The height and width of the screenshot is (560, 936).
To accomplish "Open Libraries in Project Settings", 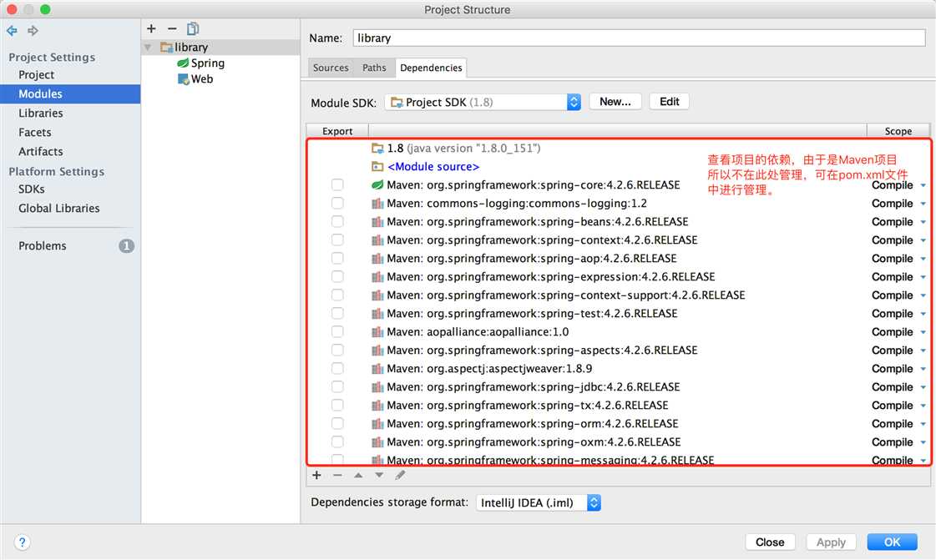I will pyautogui.click(x=41, y=114).
